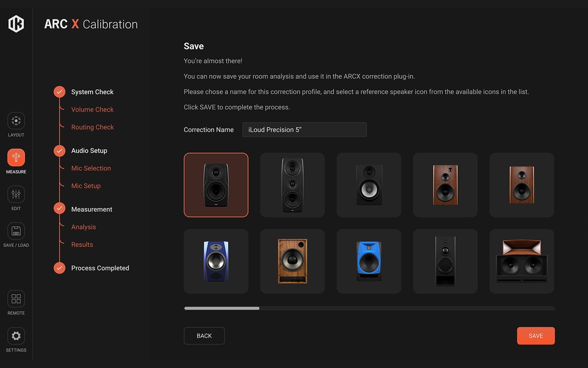Click the Audio Setup completion checkmark
Viewport: 588px width, 368px height.
[x=59, y=150]
